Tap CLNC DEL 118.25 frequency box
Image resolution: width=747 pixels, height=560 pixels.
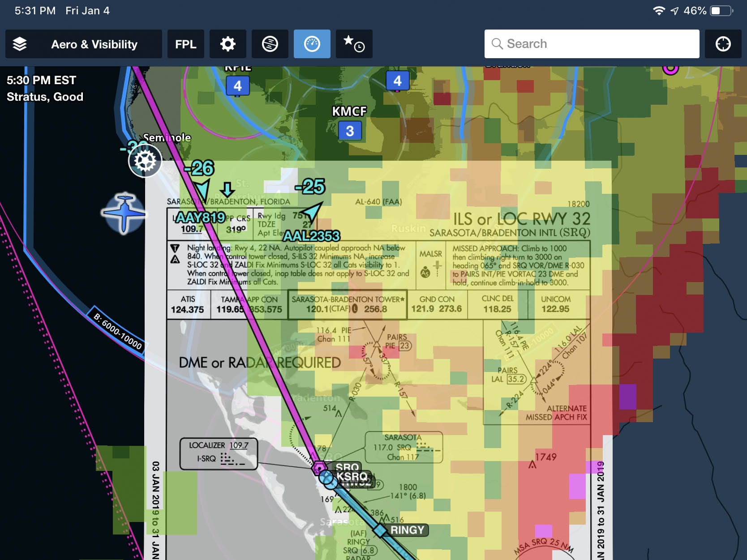click(497, 304)
